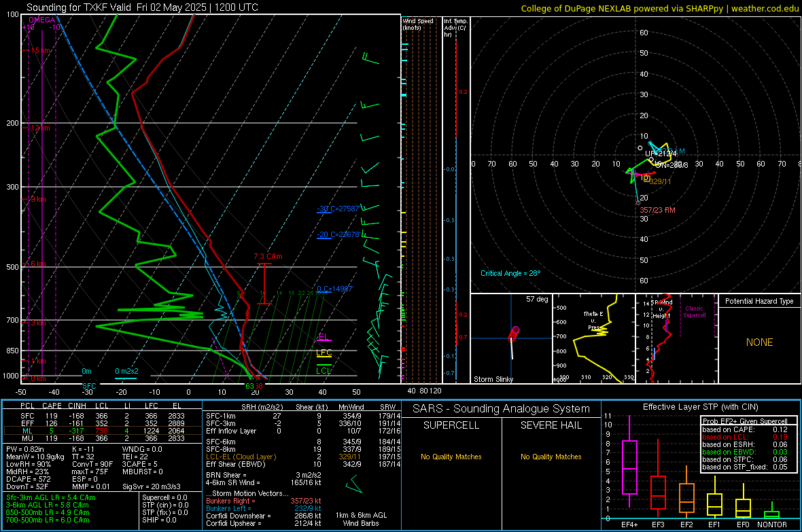The height and width of the screenshot is (532, 802).
Task: Select the OMEGA label on the skew-T
Action: coord(42,20)
